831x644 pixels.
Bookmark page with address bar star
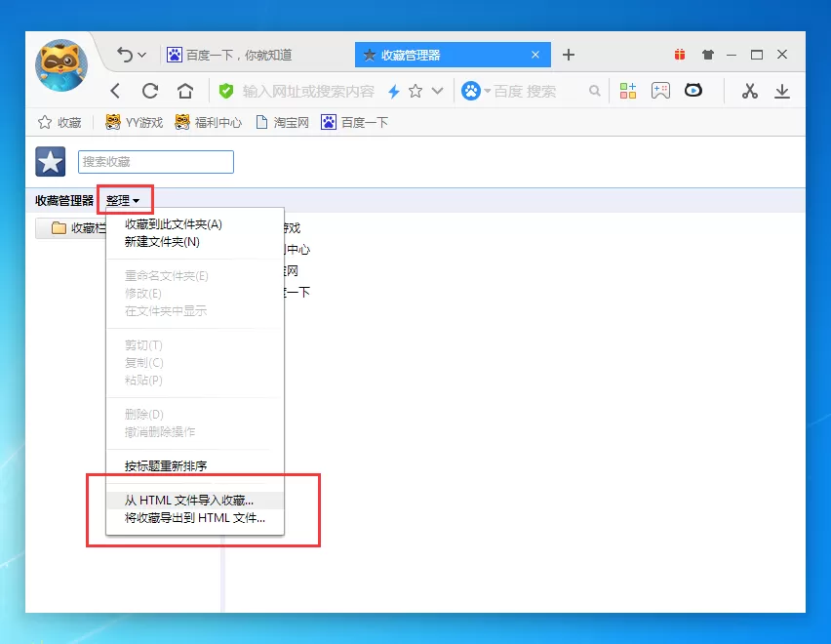coord(415,91)
